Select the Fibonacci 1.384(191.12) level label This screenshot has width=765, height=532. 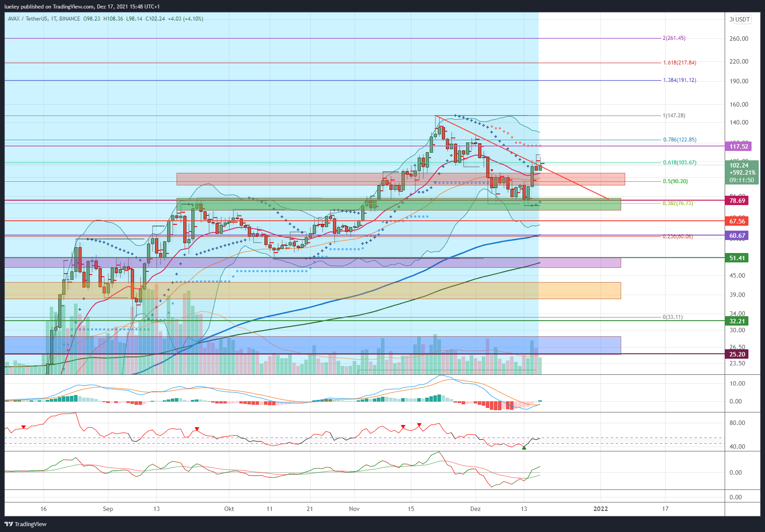pos(680,80)
